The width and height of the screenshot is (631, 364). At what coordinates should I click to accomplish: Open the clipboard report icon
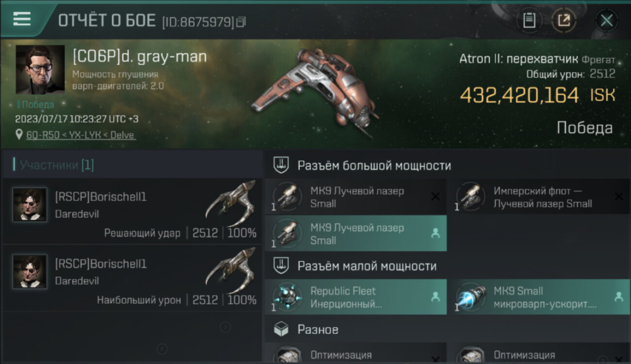click(529, 20)
